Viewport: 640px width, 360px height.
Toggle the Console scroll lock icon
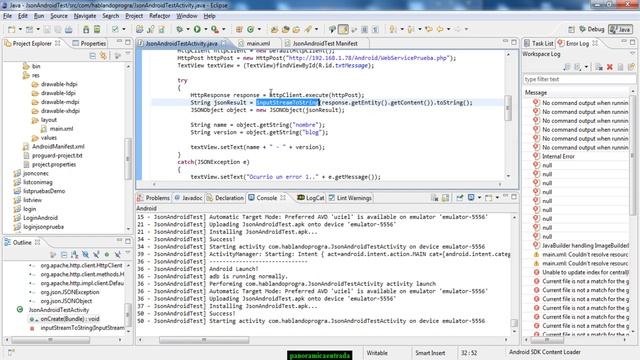pos(445,198)
